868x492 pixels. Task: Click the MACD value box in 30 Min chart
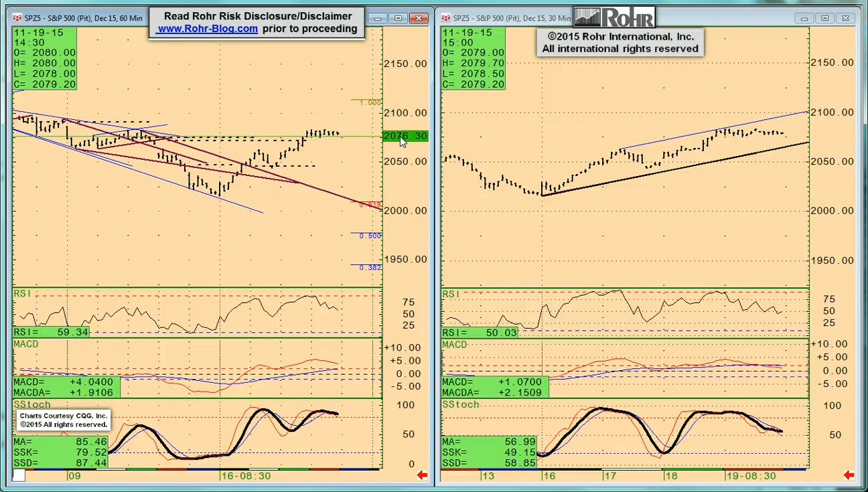pyautogui.click(x=495, y=387)
